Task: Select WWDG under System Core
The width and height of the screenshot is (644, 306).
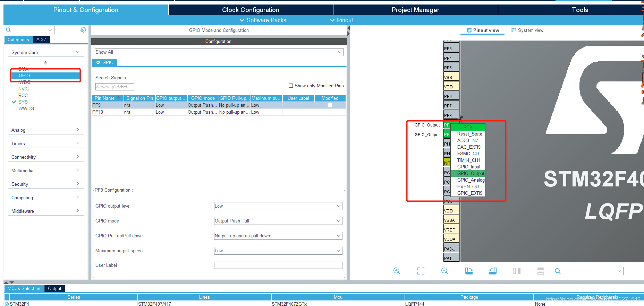Action: (x=26, y=108)
